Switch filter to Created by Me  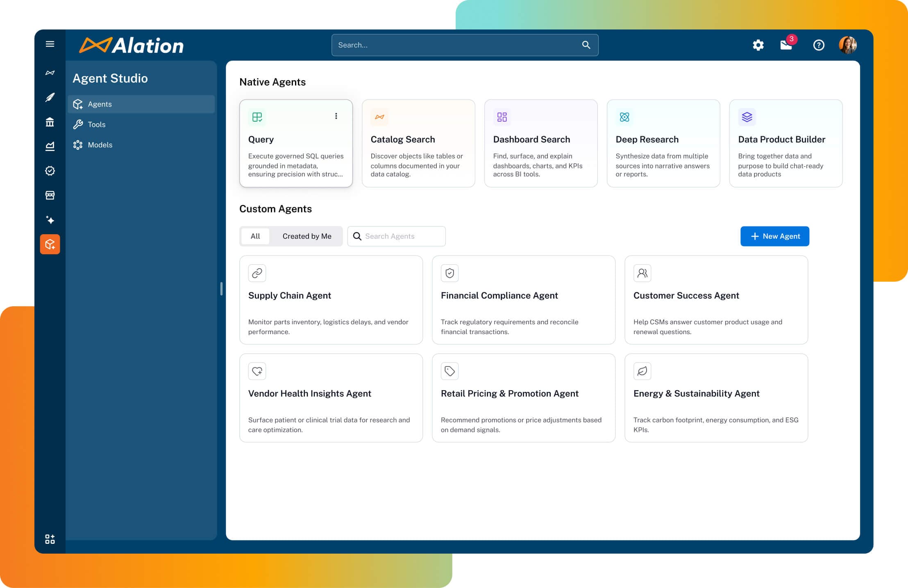coord(307,236)
